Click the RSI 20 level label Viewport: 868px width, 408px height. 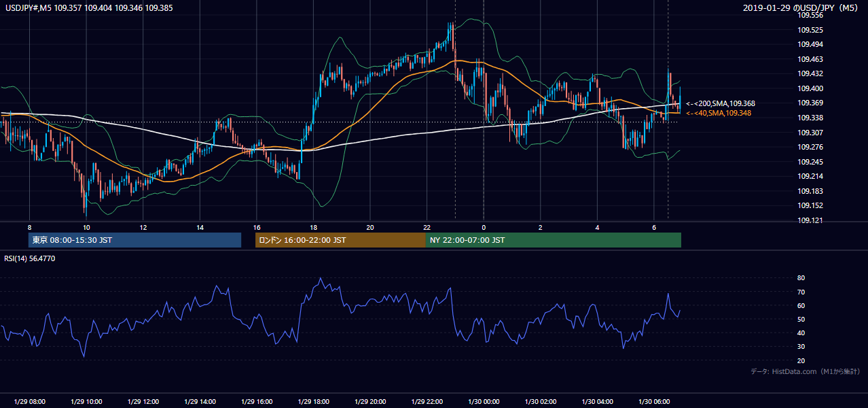pyautogui.click(x=801, y=360)
